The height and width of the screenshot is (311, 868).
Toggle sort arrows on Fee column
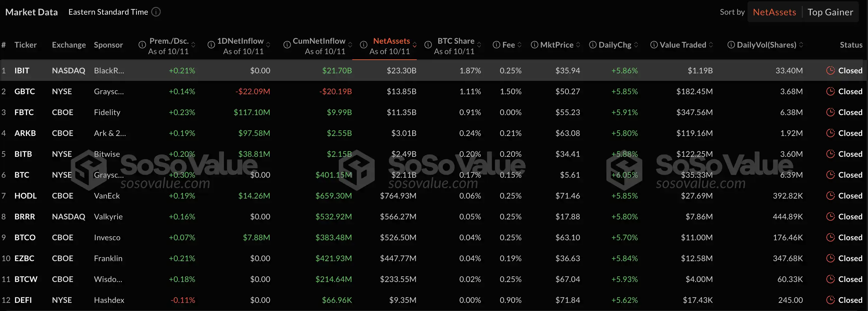pyautogui.click(x=519, y=45)
